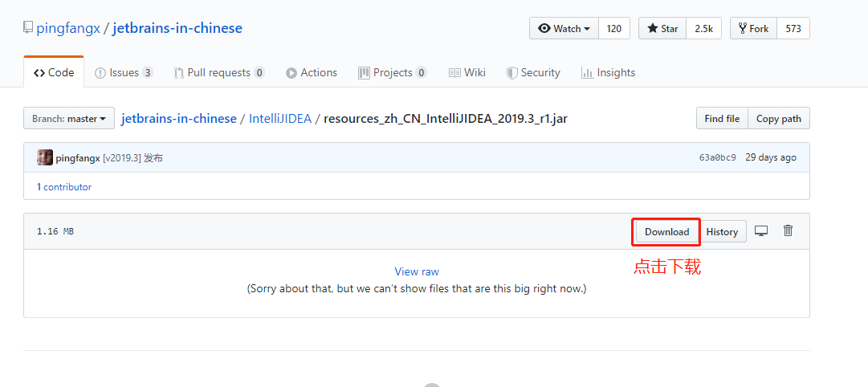
Task: Open the Watch dropdown button
Action: click(564, 28)
